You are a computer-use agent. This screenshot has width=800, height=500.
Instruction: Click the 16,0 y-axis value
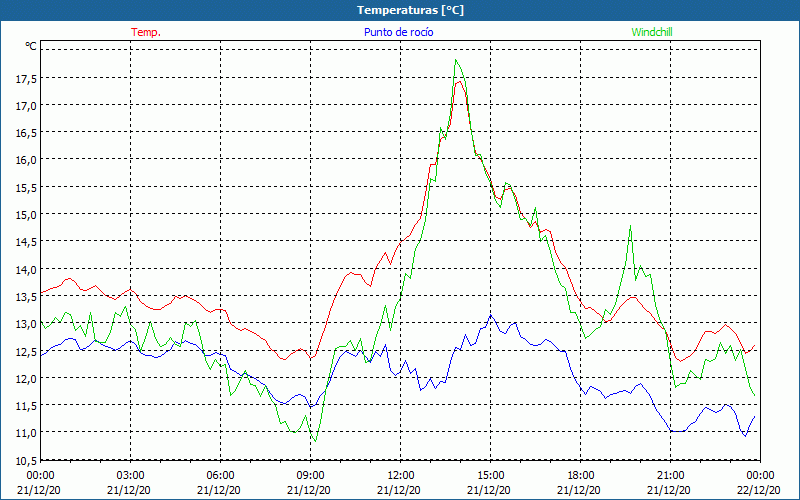click(x=27, y=160)
